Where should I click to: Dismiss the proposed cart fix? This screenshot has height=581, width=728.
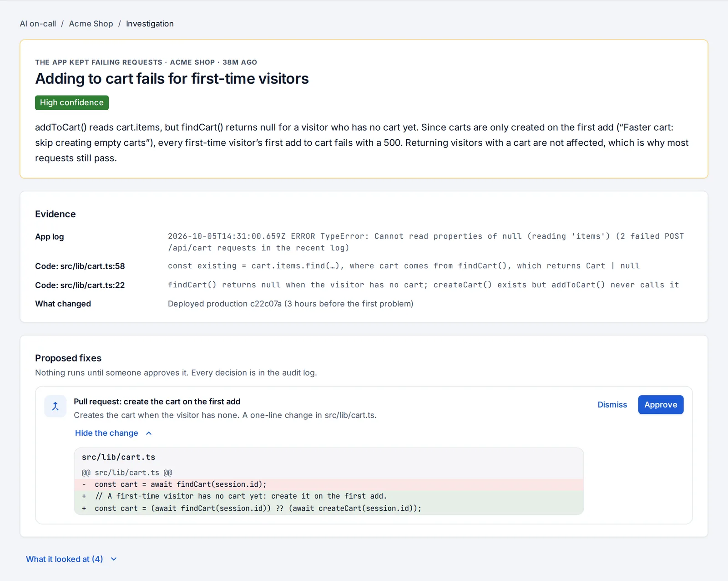(x=612, y=405)
